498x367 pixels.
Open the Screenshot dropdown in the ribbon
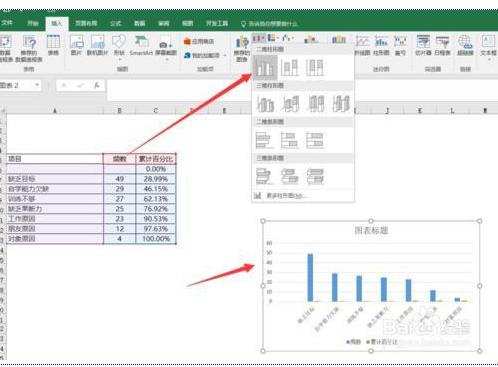click(x=166, y=48)
